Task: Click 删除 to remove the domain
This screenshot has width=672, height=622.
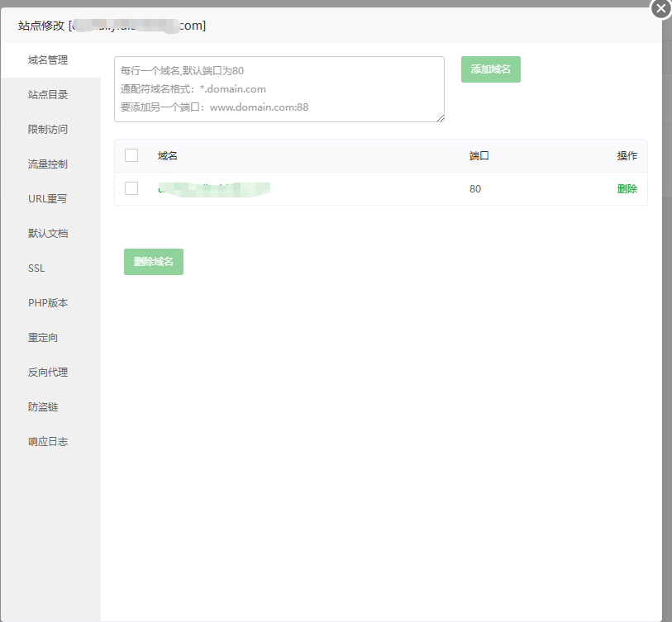Action: point(627,188)
